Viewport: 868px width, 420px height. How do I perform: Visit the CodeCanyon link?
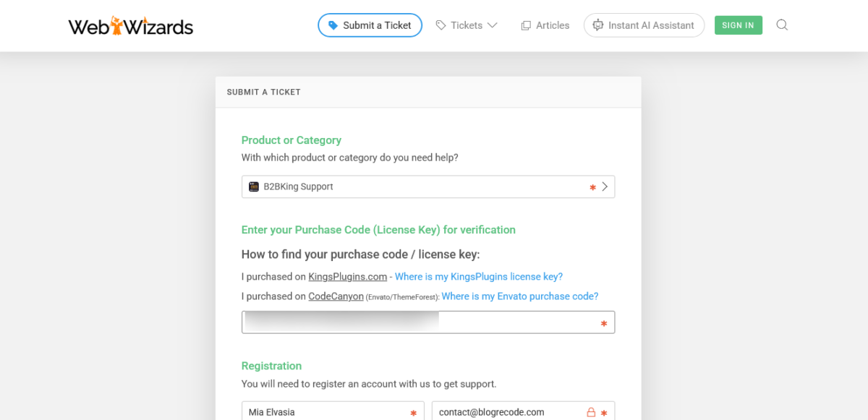[336, 296]
